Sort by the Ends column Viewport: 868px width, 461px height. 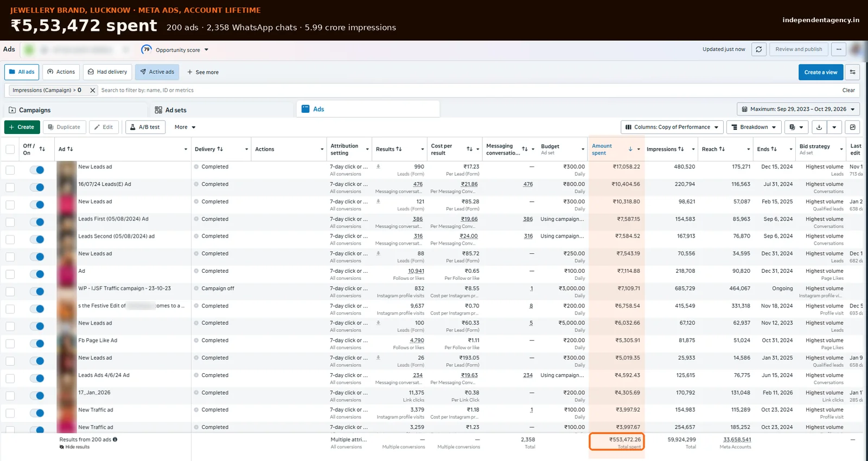click(774, 149)
